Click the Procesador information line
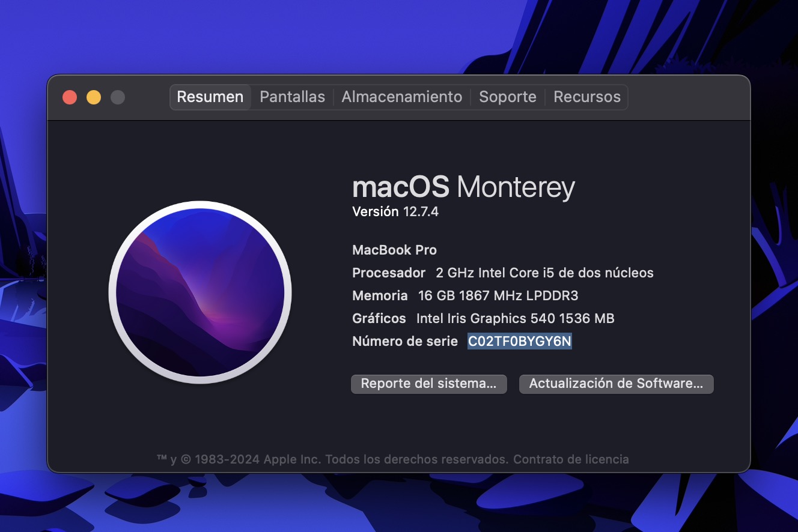The width and height of the screenshot is (798, 532). click(x=502, y=273)
